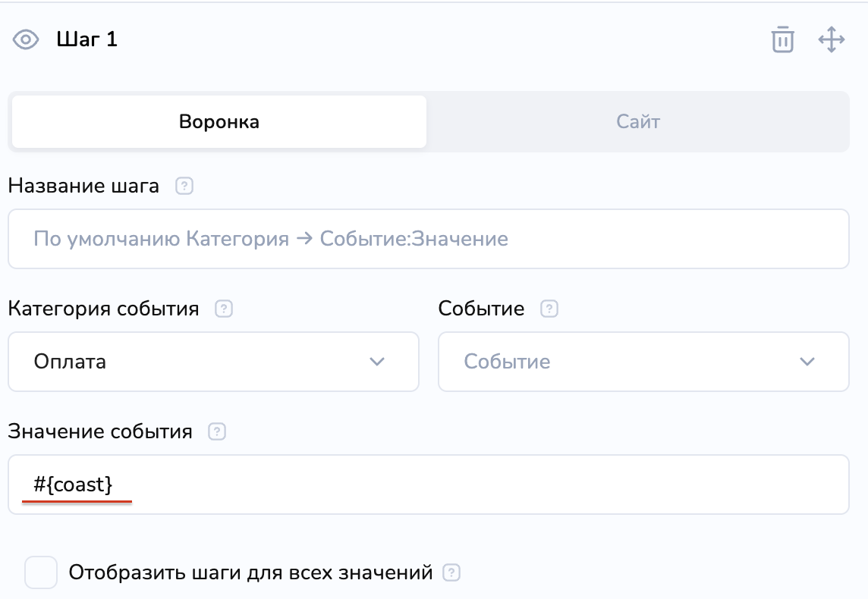Screen dimensions: 868x599
Task: Click the chevron arrow in the Событие selector
Action: point(807,362)
